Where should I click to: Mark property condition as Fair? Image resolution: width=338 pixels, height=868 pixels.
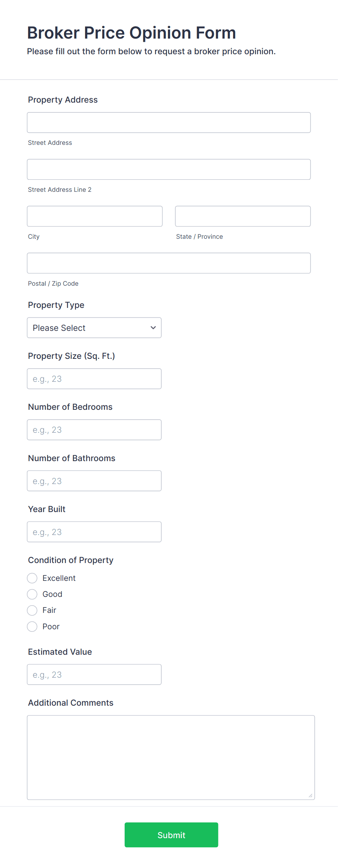(x=32, y=610)
